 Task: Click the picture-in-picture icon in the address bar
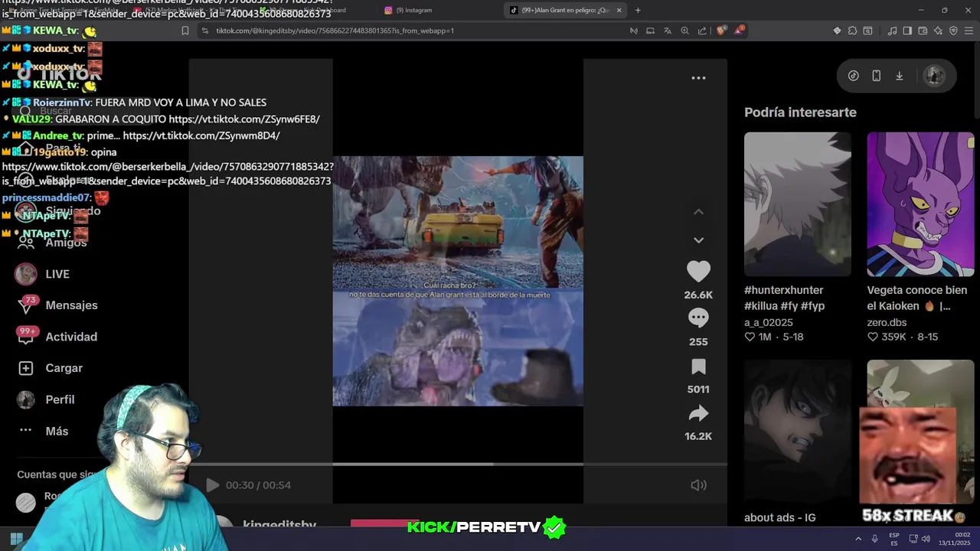click(650, 31)
